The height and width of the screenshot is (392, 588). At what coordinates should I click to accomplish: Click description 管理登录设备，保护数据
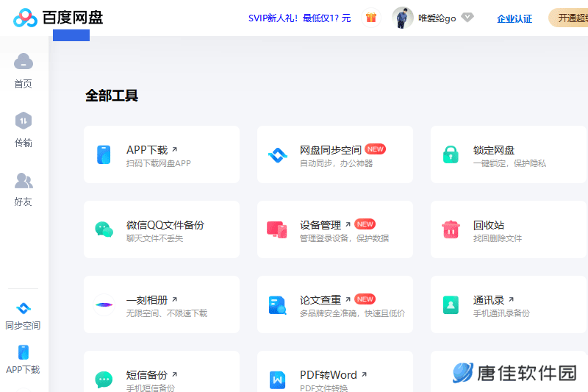pos(344,238)
